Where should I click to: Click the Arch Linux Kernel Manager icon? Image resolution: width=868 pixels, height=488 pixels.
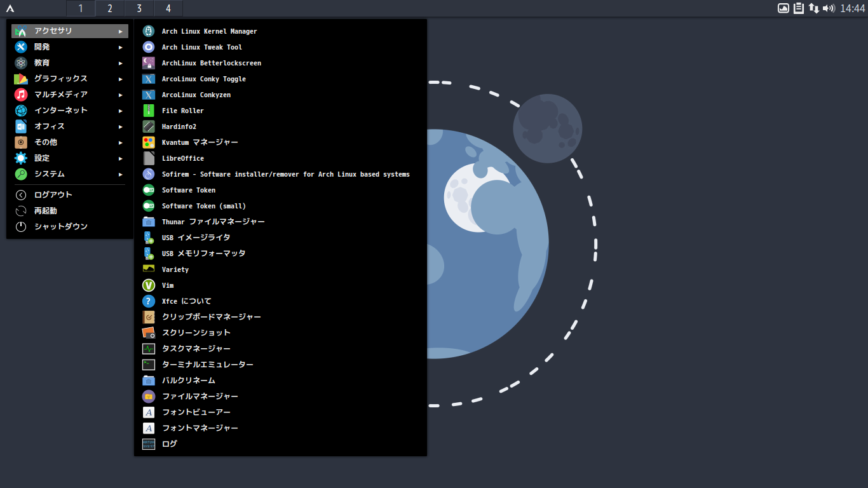click(149, 31)
